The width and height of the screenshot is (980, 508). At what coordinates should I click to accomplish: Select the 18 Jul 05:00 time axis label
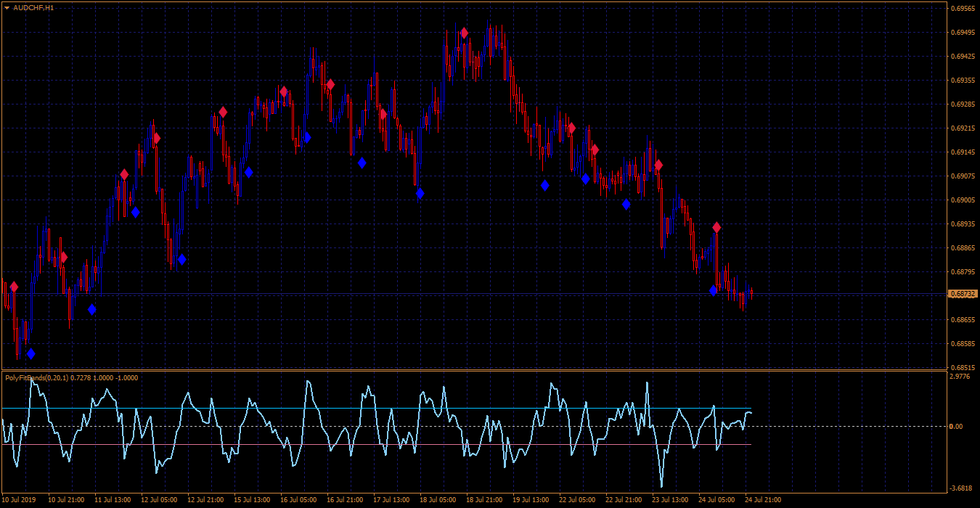click(x=438, y=500)
